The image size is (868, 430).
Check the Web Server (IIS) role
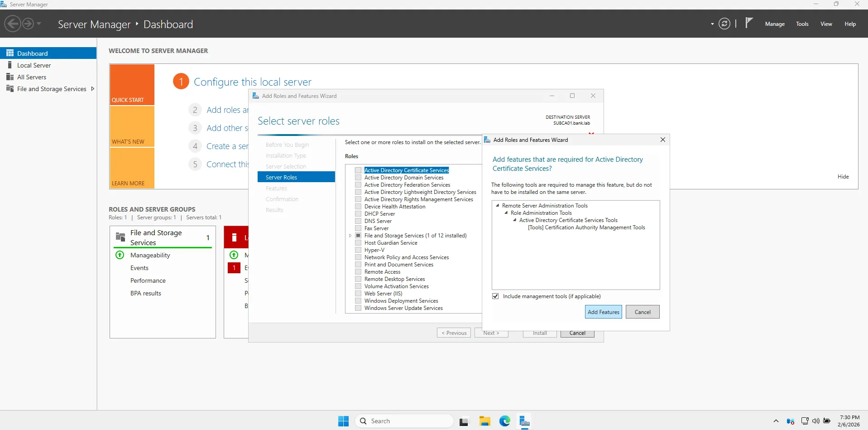click(x=358, y=294)
